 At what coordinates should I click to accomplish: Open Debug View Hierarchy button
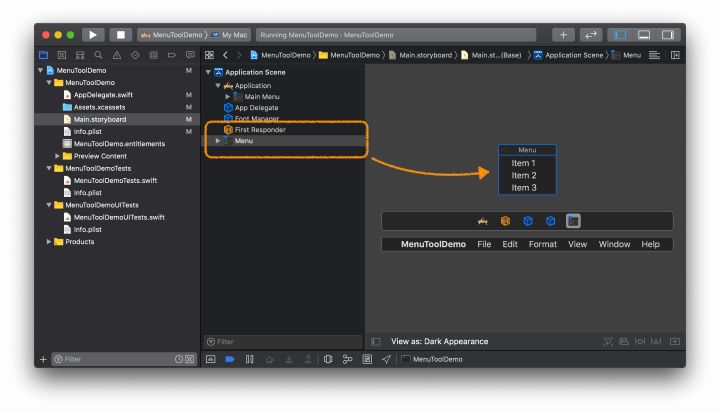click(328, 359)
